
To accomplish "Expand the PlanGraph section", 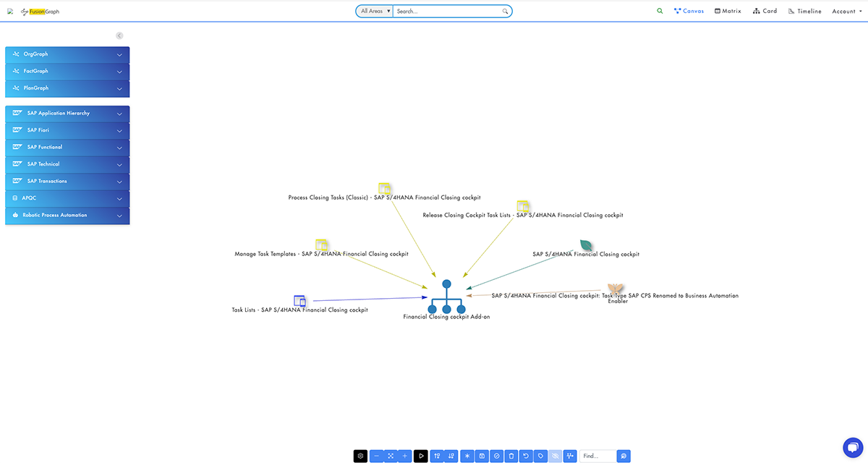I will pos(67,88).
